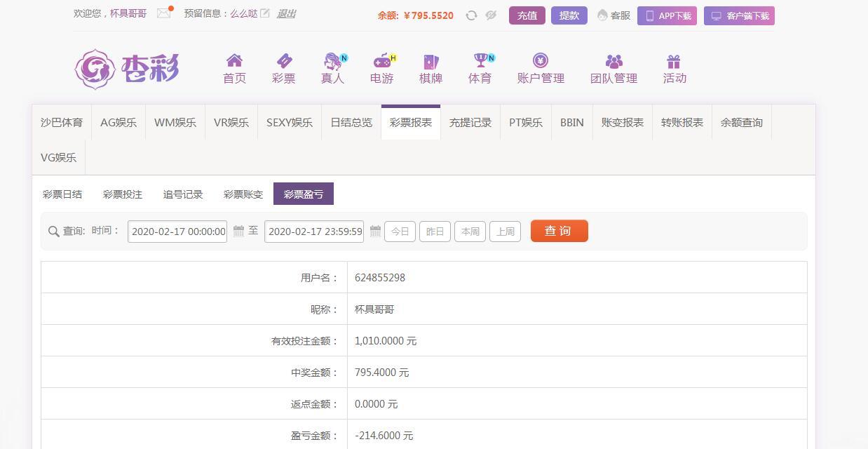Select 795.4000 元 winnings value

[x=382, y=372]
